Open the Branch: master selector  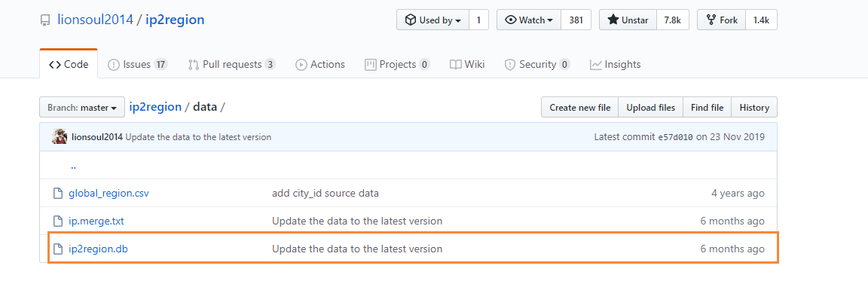[x=81, y=107]
